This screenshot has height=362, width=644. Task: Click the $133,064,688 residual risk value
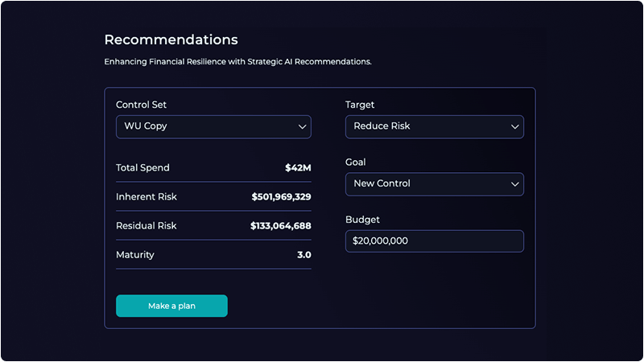(x=280, y=226)
